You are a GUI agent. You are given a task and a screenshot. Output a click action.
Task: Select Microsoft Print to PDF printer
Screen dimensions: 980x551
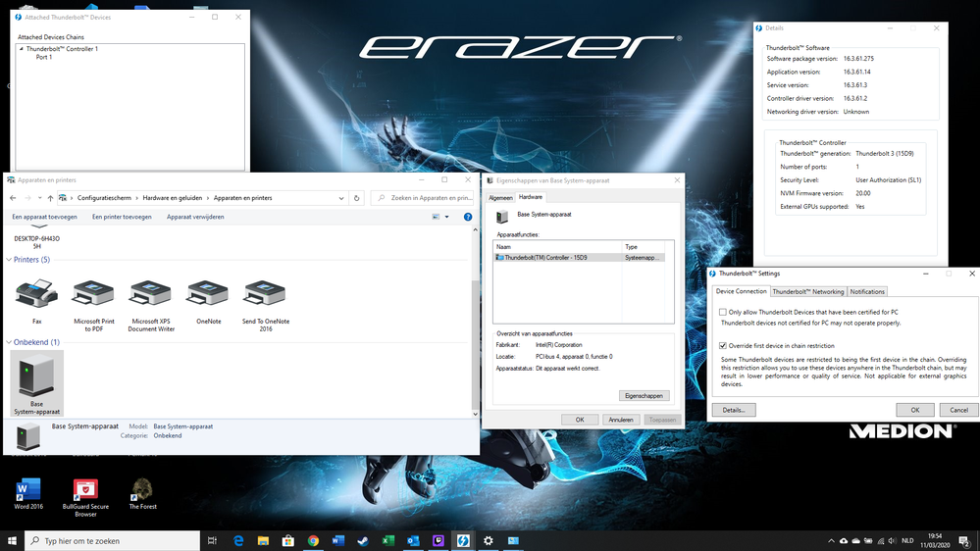point(93,293)
